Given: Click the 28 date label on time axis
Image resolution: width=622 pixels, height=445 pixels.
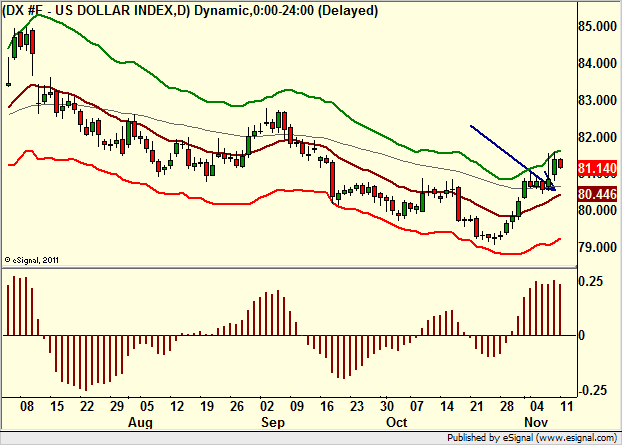Looking at the screenshot, I should 507,407.
